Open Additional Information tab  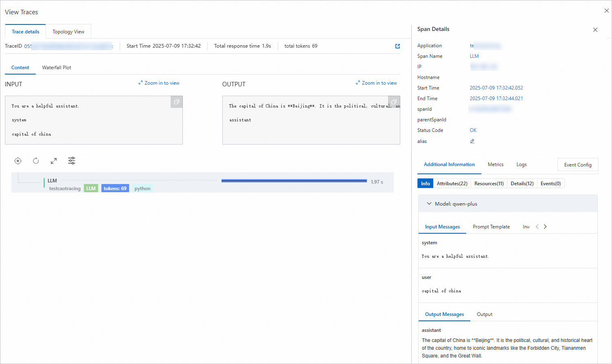(449, 164)
